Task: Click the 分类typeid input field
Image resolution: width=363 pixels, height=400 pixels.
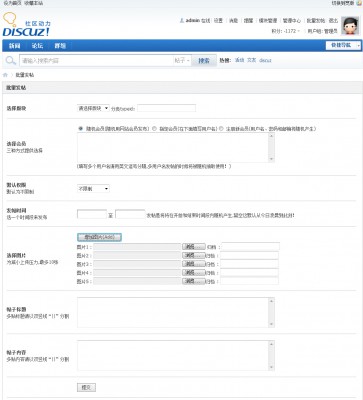Action: tap(166, 108)
